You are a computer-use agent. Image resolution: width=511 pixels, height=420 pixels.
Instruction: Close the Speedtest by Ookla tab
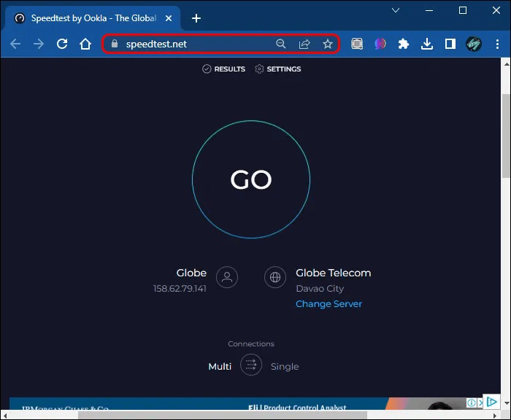click(x=169, y=18)
